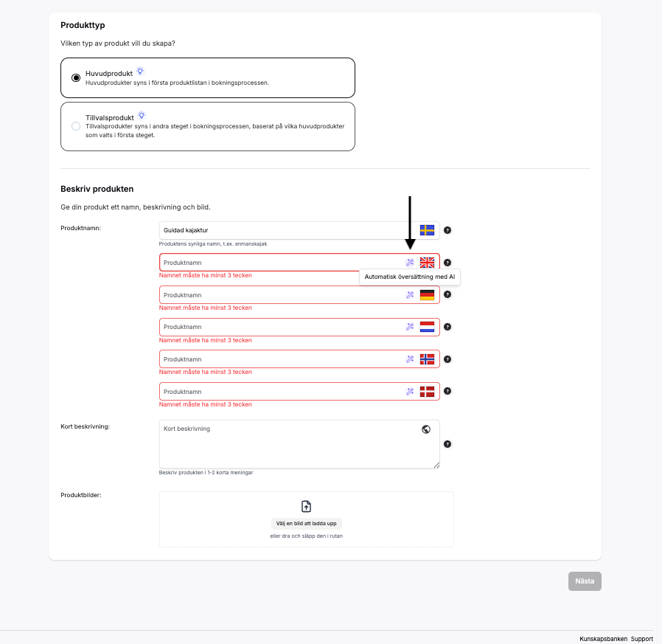This screenshot has height=644, width=662.
Task: Click the Kort beskrivning text area
Action: [x=288, y=445]
